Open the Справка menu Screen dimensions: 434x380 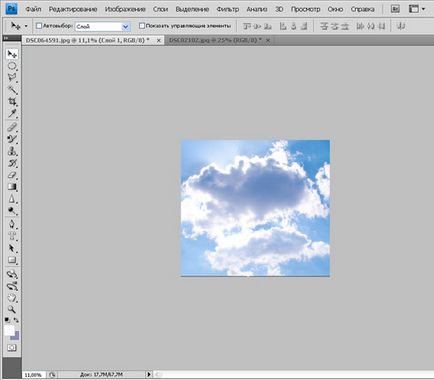pos(362,9)
